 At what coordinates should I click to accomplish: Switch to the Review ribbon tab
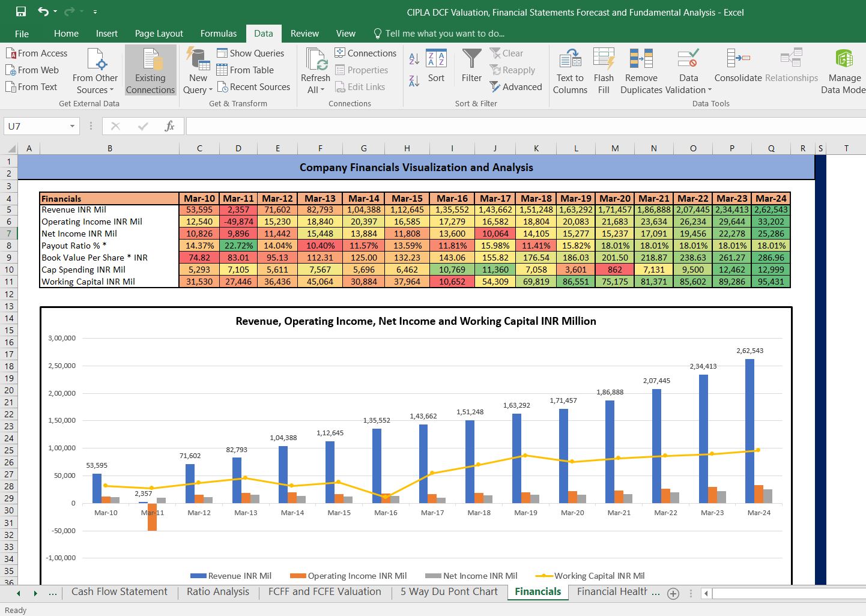tap(304, 34)
